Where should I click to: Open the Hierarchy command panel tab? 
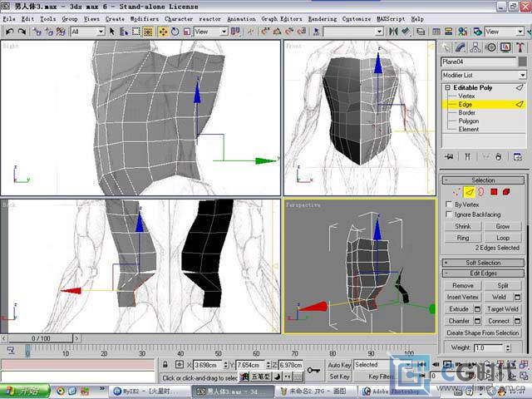point(475,47)
